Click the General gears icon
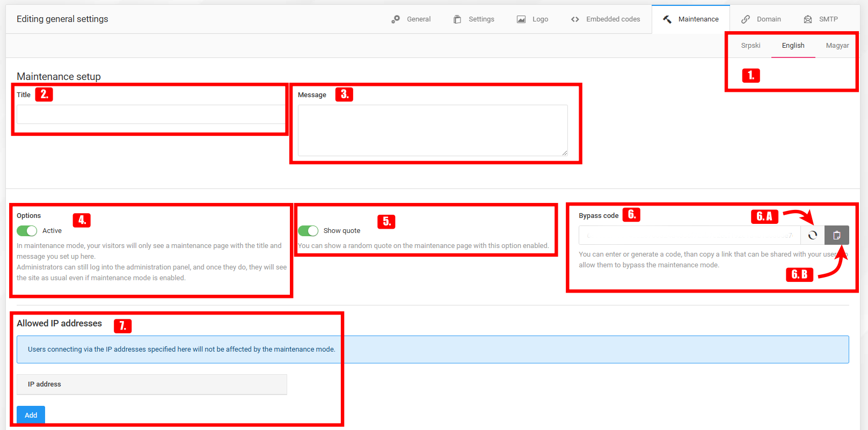 [x=396, y=19]
